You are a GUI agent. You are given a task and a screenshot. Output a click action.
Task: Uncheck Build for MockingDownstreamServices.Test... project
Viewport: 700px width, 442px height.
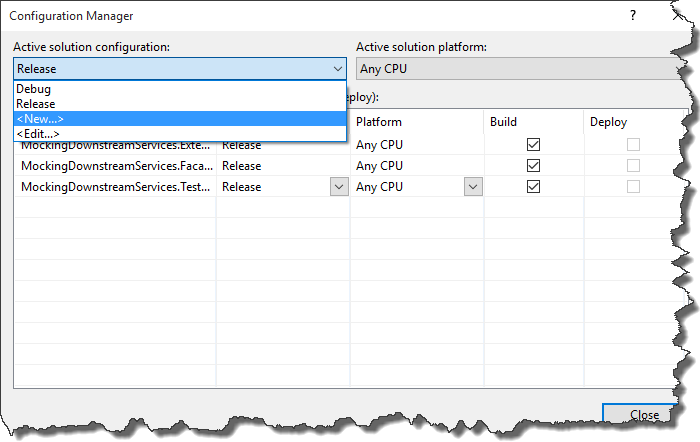click(x=533, y=187)
